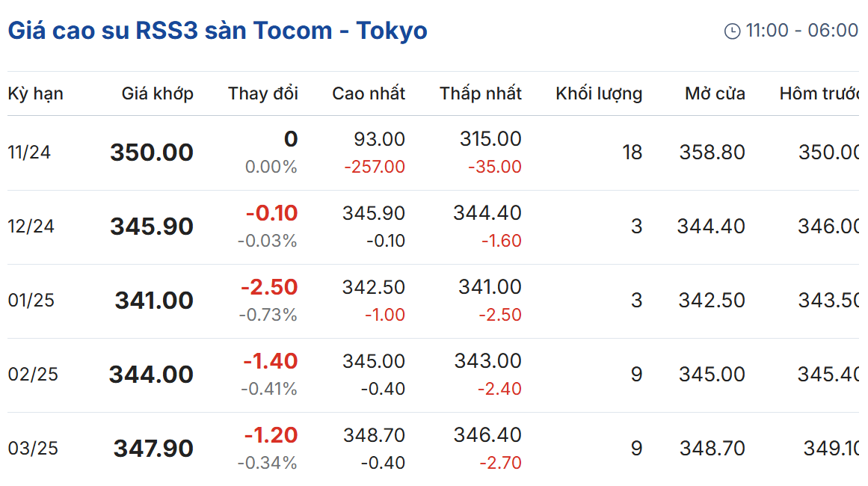Open the 'Giá cao su RSS3 sàn Tocom - Tokyo' title

[x=218, y=31]
